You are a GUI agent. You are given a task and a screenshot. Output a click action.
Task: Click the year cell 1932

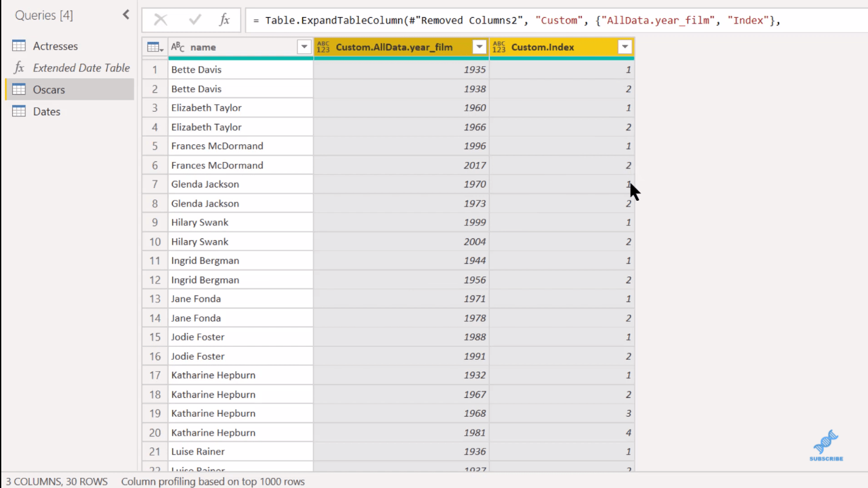(402, 375)
